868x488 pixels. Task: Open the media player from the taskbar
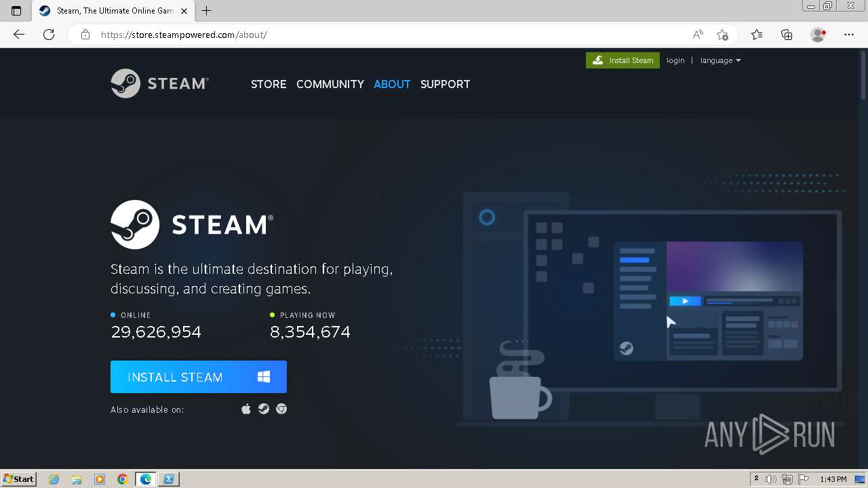point(100,479)
